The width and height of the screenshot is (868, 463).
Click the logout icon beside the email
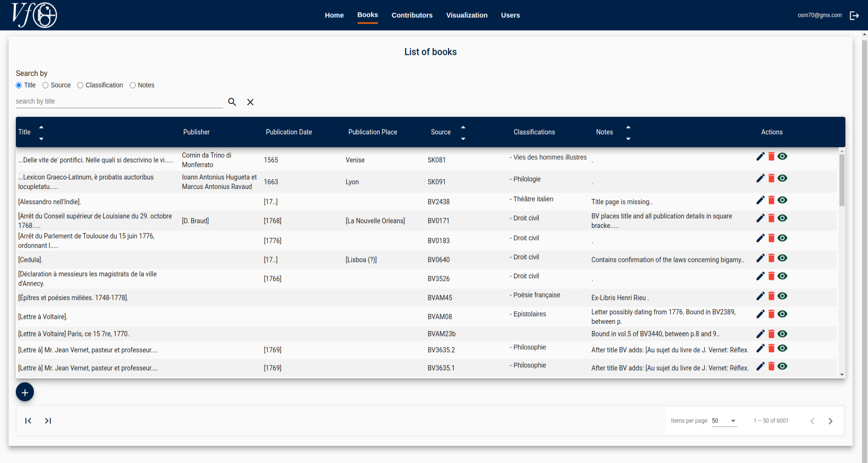[x=854, y=15]
